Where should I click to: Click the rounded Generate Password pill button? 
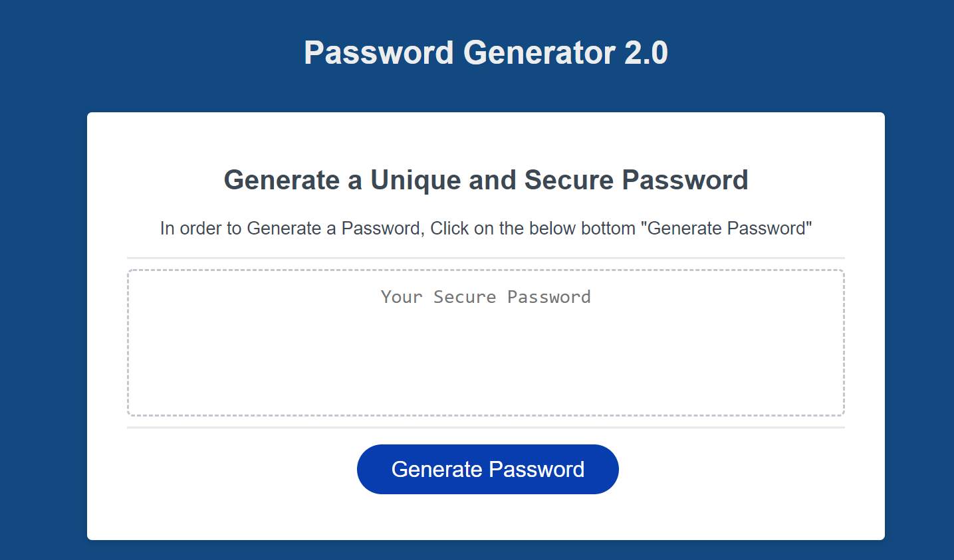pos(487,469)
